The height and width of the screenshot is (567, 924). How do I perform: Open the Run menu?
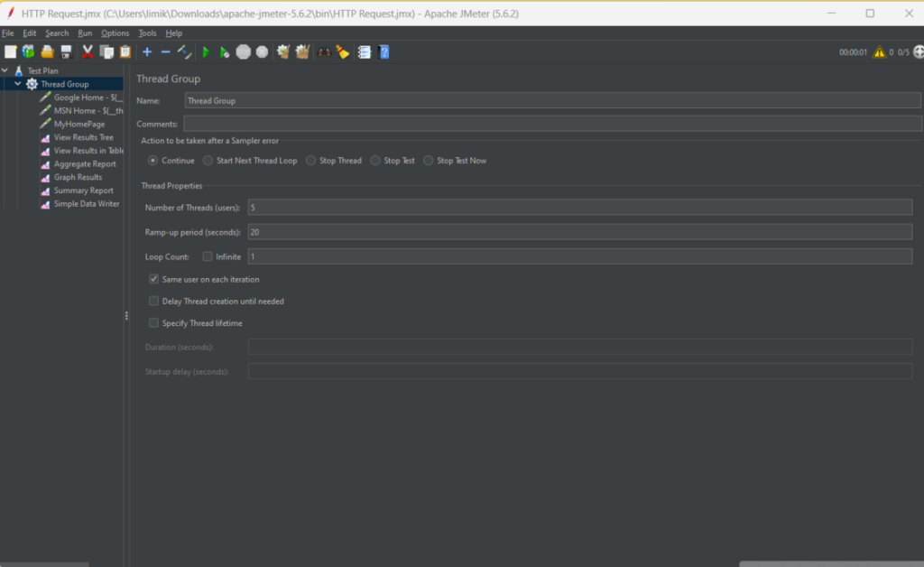point(85,33)
